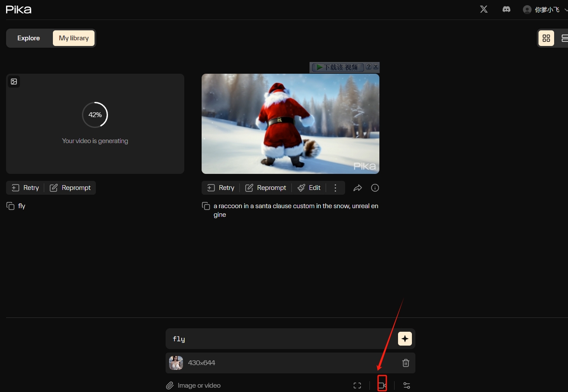
Task: Open three-dot more options for Santa video
Action: [x=335, y=188]
